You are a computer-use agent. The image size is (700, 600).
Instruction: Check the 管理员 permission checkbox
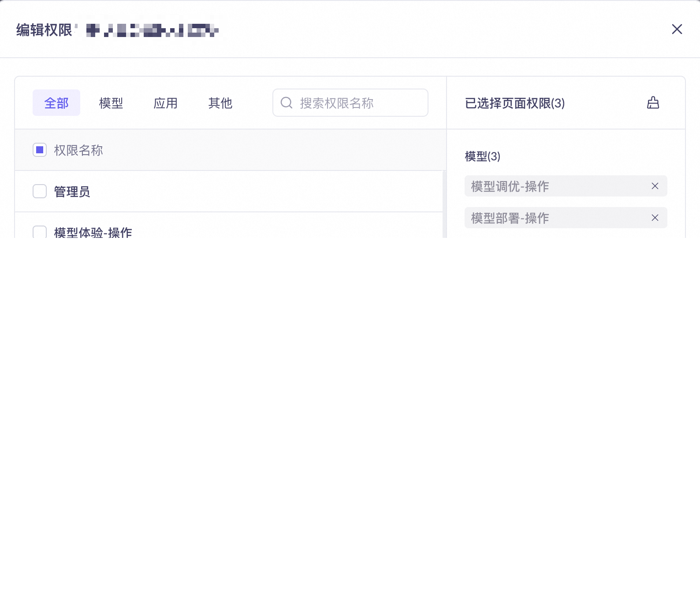(x=40, y=191)
